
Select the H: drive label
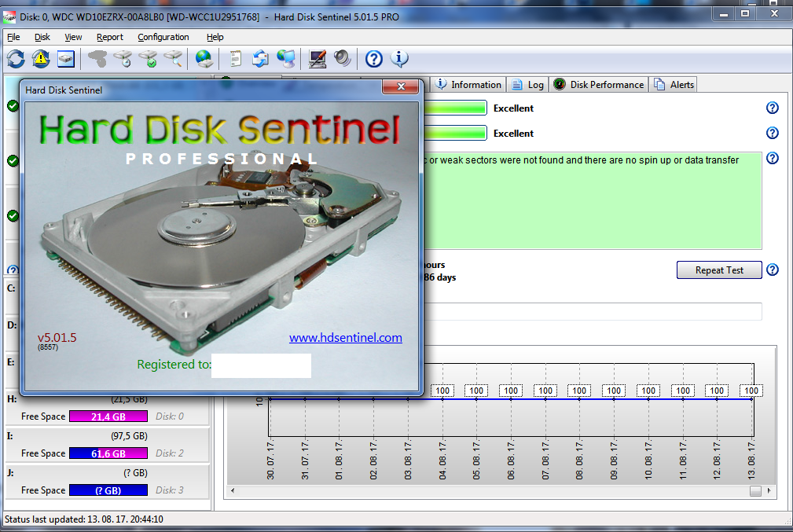point(11,399)
